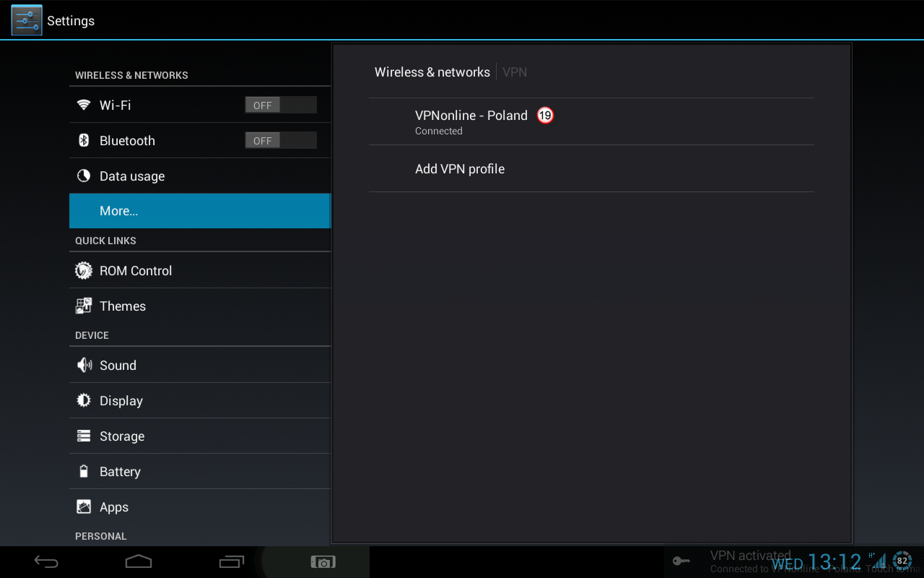This screenshot has width=924, height=578.
Task: Open Bluetooth settings label
Action: tap(127, 140)
